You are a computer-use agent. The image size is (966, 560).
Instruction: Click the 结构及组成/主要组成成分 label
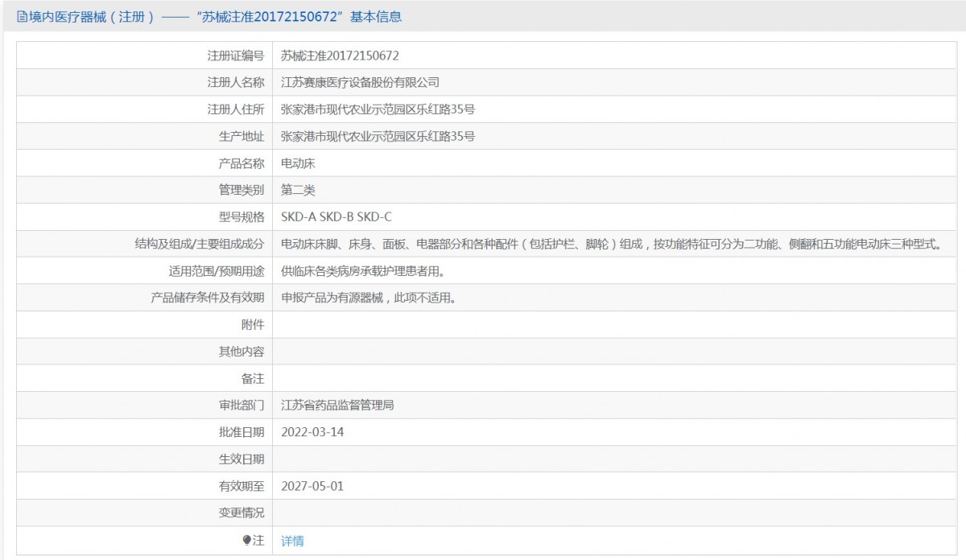(200, 244)
